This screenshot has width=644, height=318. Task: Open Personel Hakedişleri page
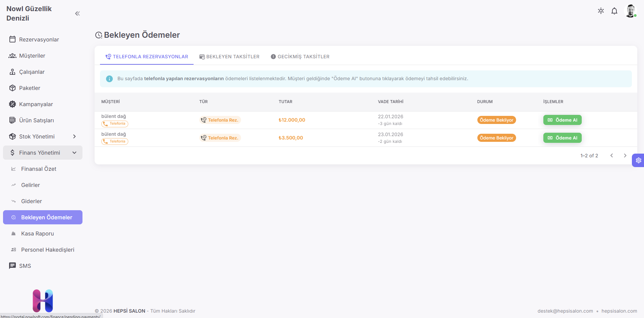tap(47, 250)
